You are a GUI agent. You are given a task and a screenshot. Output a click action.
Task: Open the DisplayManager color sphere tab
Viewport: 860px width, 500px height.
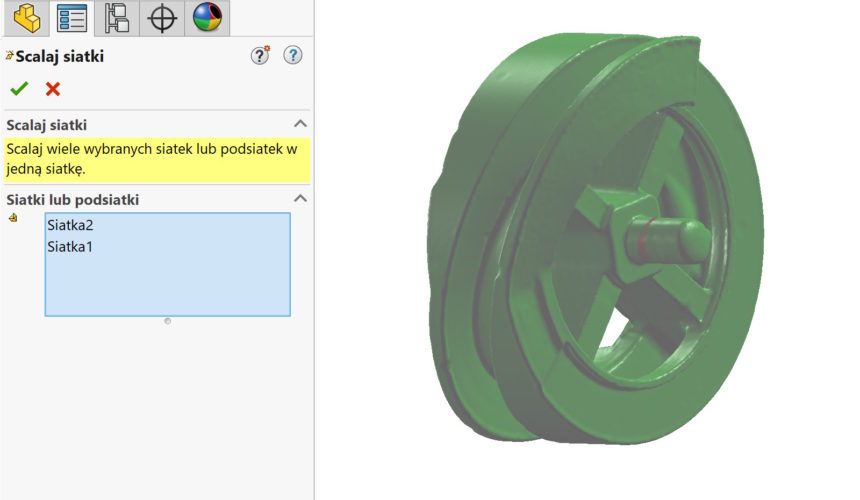point(208,17)
